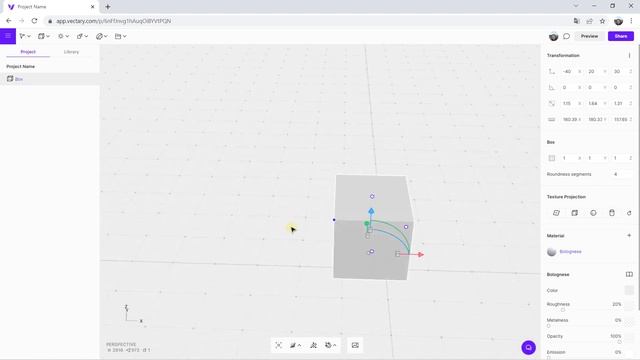Open the purple hamburger main menu
Screen dimensions: 640x360
pos(8,36)
